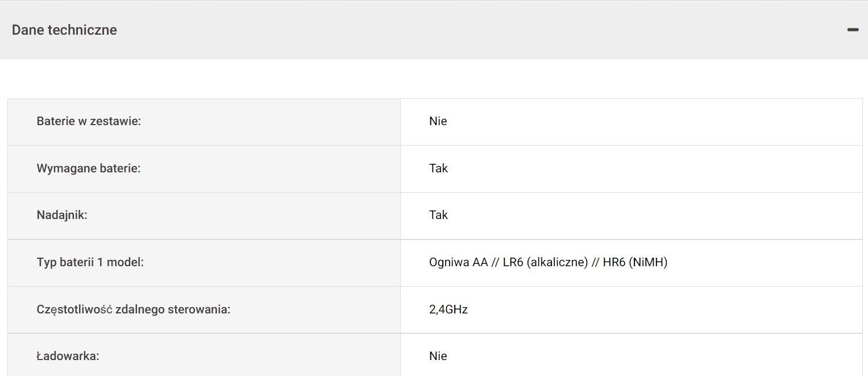Select the Nadajnik label
Viewport: 868px width, 376px height.
62,215
